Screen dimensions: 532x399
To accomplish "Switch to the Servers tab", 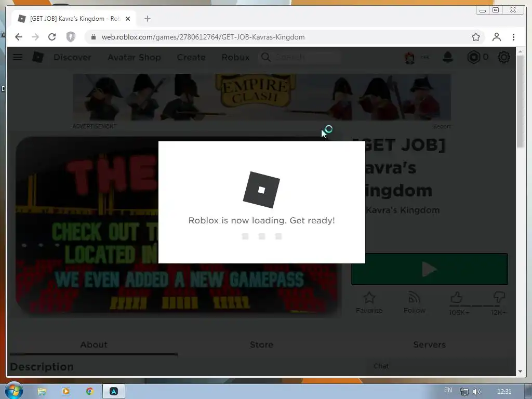I will point(429,345).
